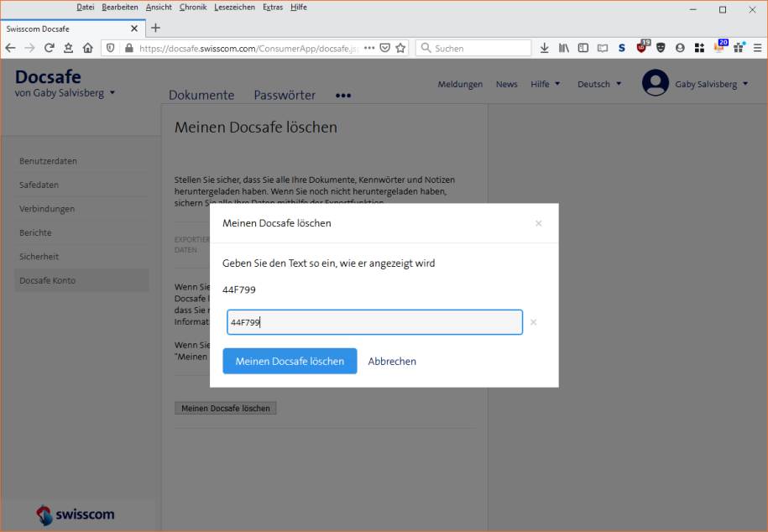768x532 pixels.
Task: Expand the Hilfe dropdown
Action: pyautogui.click(x=545, y=84)
